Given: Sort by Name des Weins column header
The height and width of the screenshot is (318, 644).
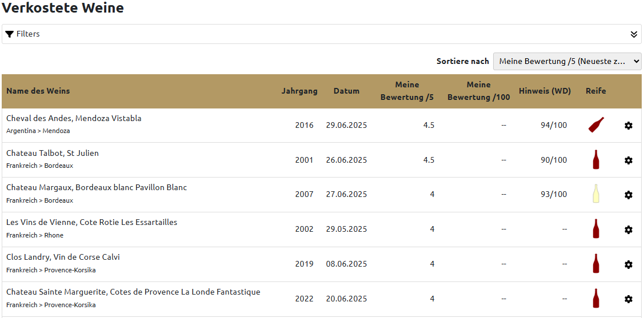Looking at the screenshot, I should click(x=38, y=91).
